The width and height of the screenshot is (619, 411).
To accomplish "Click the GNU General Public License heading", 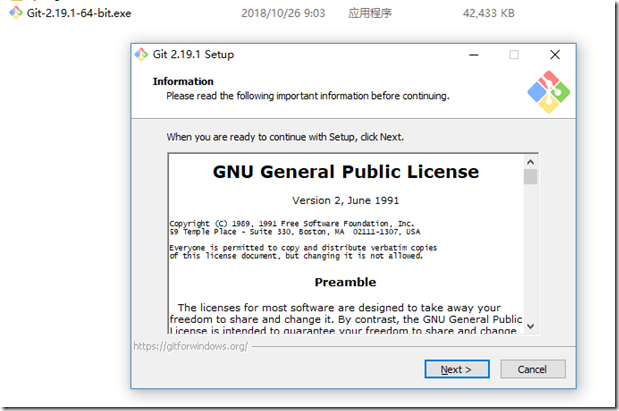I will [x=346, y=172].
